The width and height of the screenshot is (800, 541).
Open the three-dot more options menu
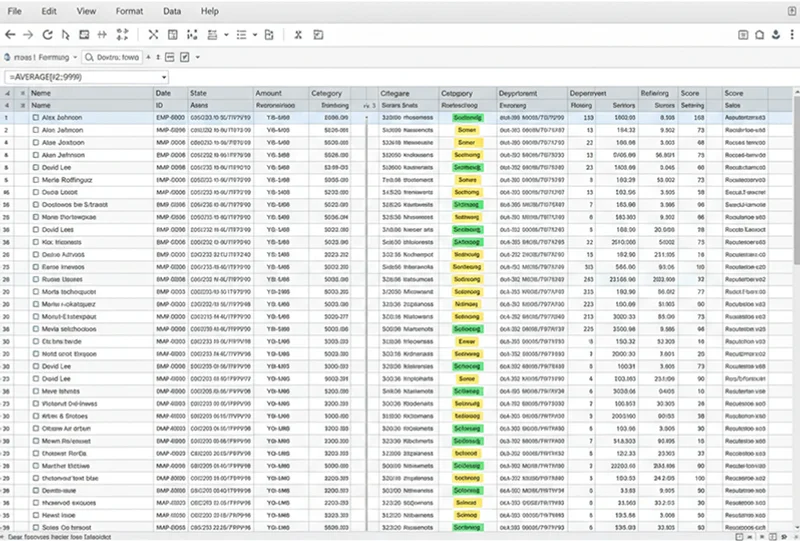point(792,35)
